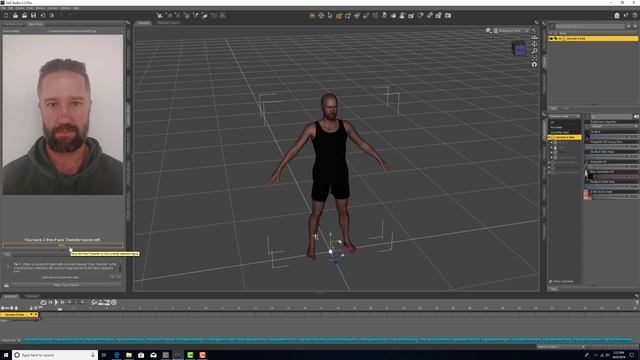
Task: Click the circular icon ending timeline controls
Action: (114, 302)
